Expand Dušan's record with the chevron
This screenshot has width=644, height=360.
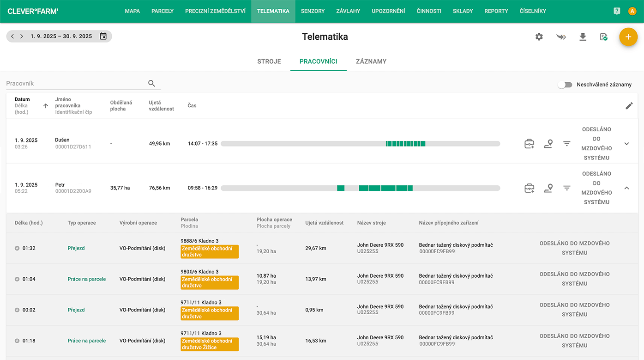(626, 144)
